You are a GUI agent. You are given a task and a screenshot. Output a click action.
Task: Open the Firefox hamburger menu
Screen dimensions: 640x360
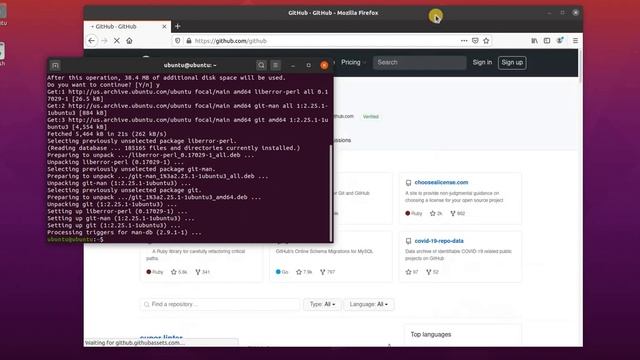[575, 41]
